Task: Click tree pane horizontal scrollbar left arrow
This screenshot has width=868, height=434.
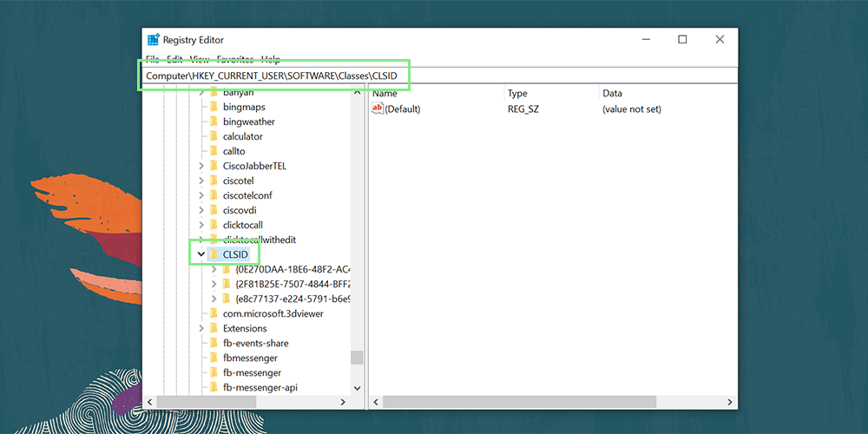Action: pos(150,402)
